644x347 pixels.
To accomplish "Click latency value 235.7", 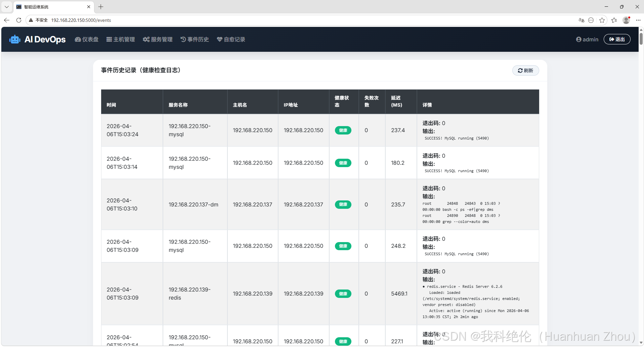I will 398,204.
